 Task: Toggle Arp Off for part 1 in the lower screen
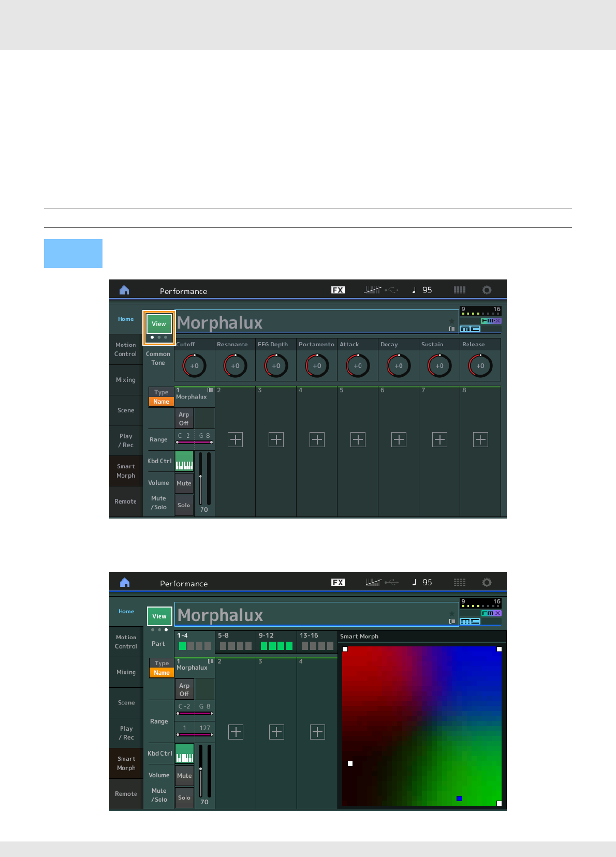(184, 690)
